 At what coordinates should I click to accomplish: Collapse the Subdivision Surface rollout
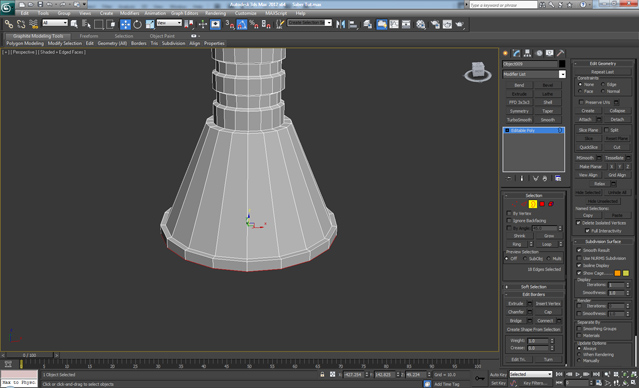(x=603, y=242)
